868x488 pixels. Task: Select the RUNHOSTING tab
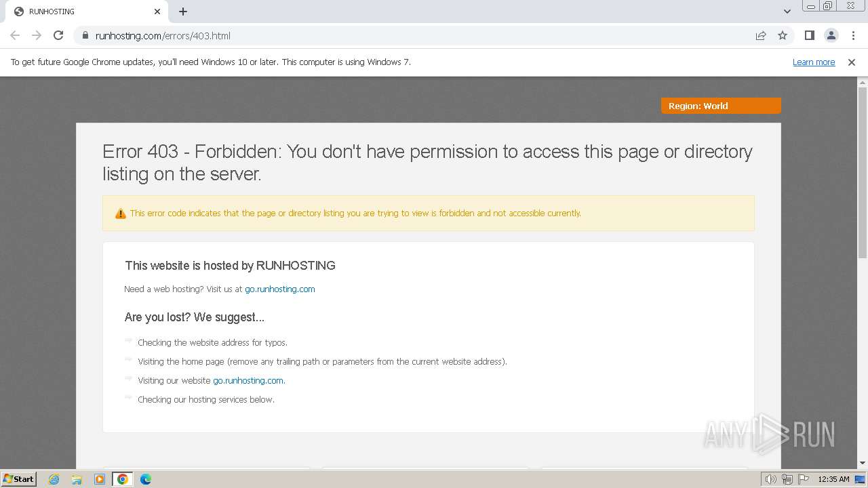pyautogui.click(x=86, y=12)
